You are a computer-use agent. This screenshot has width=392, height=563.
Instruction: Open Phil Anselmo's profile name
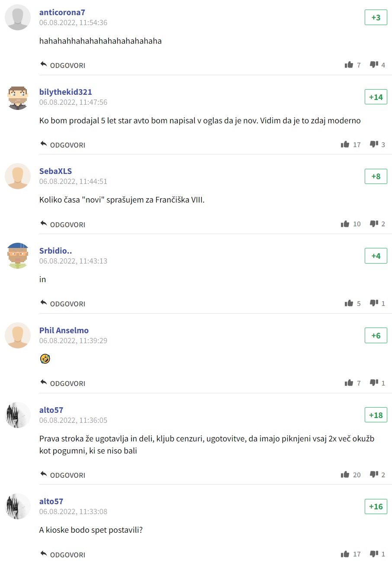[x=64, y=330]
